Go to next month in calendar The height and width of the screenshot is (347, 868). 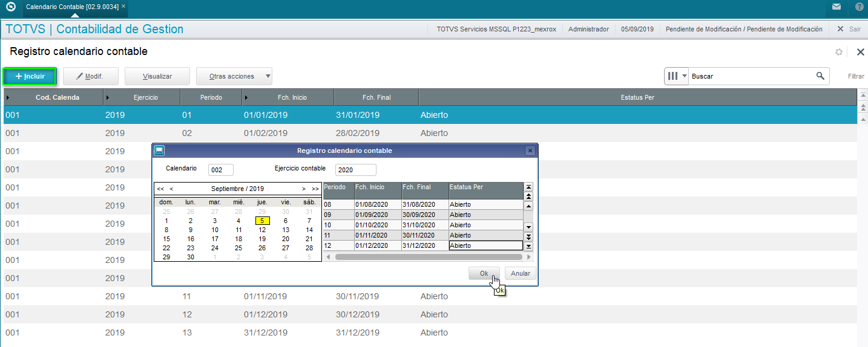(x=304, y=189)
